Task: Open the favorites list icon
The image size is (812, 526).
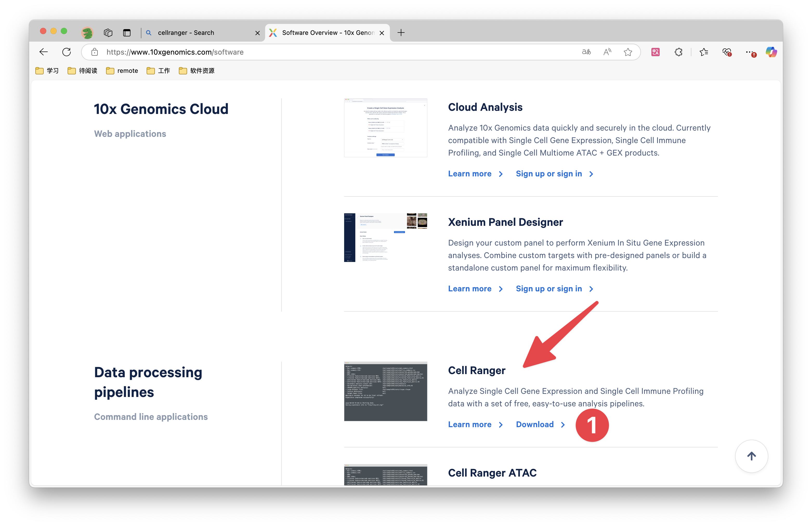Action: 704,52
